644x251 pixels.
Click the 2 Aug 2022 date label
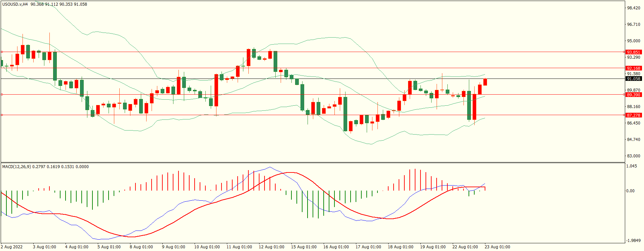tap(12, 247)
